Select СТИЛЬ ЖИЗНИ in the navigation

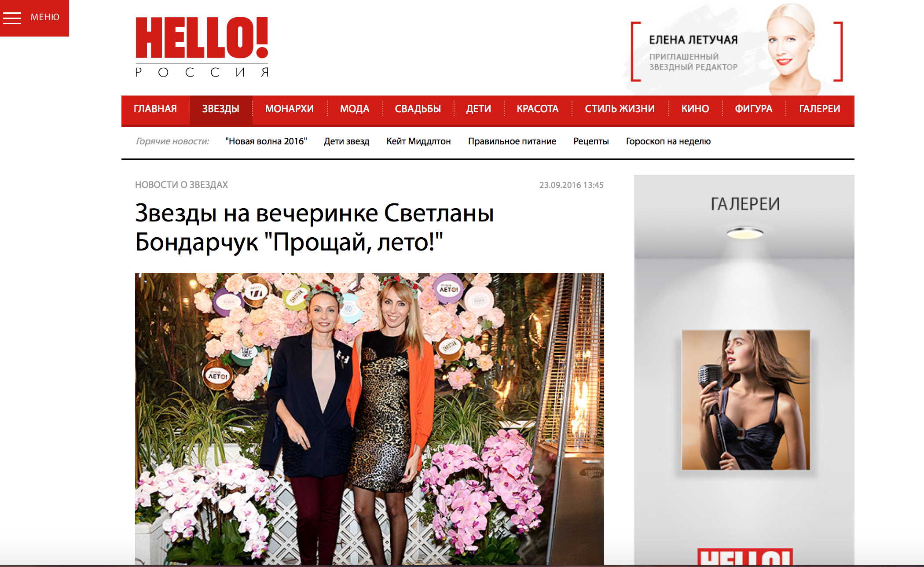tap(620, 109)
